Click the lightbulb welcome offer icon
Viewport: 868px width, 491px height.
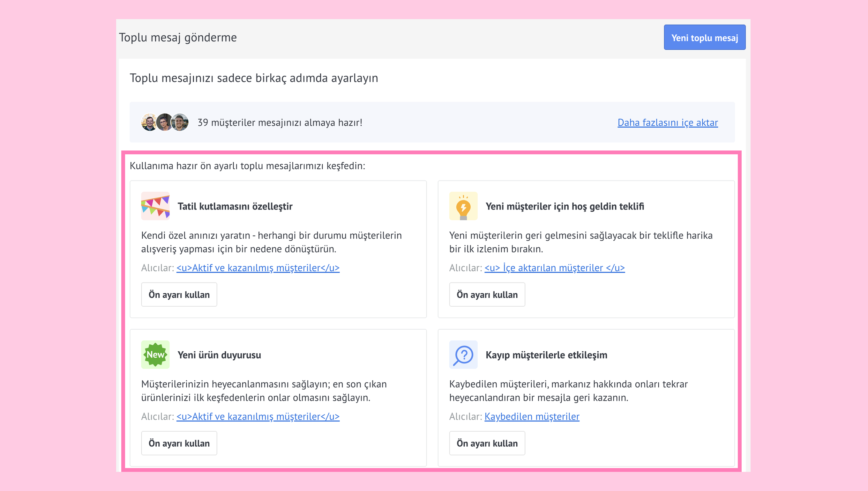click(463, 206)
